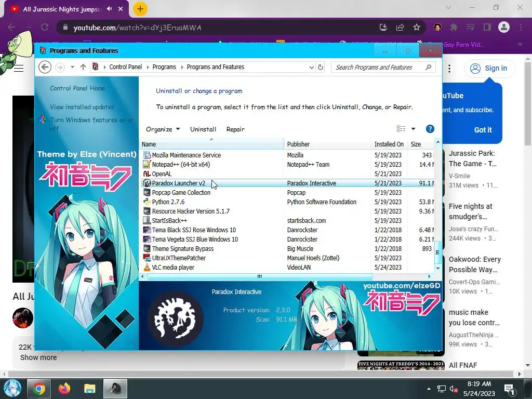The image size is (532, 399).
Task: Click YouTube Sign in button
Action: pyautogui.click(x=489, y=68)
